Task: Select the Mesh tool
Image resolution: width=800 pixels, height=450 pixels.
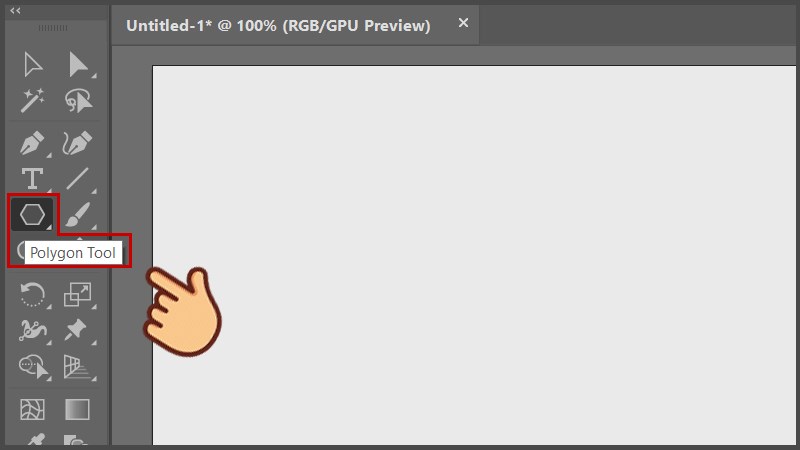Action: point(32,410)
